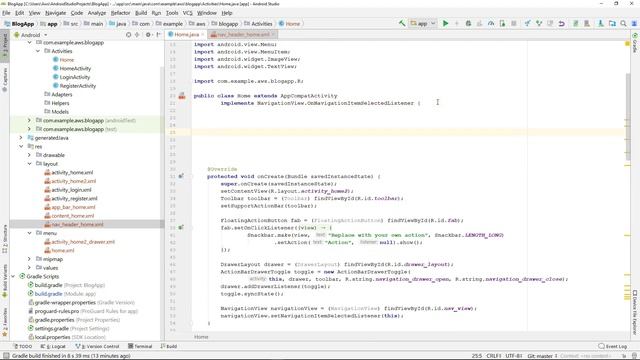This screenshot has width=640, height=360.
Task: Close the Home.java editor tab
Action: [202, 35]
